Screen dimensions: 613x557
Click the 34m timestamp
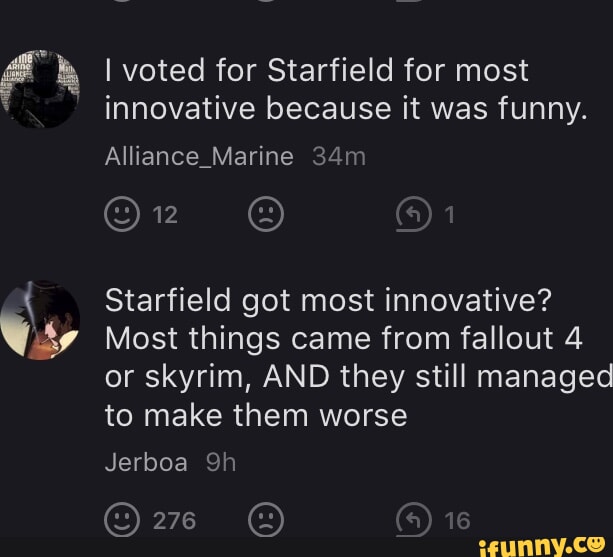(x=339, y=156)
